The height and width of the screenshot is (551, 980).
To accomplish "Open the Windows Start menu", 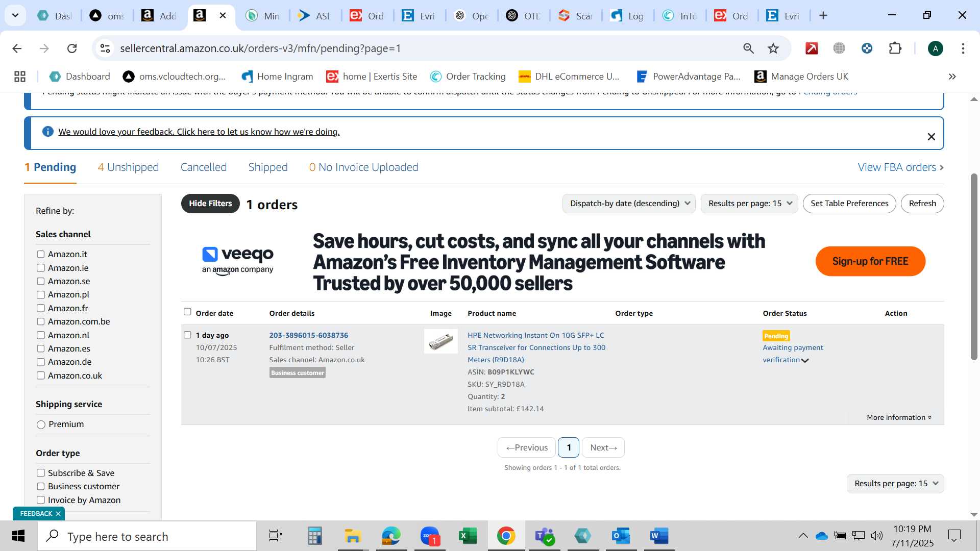I will [18, 536].
